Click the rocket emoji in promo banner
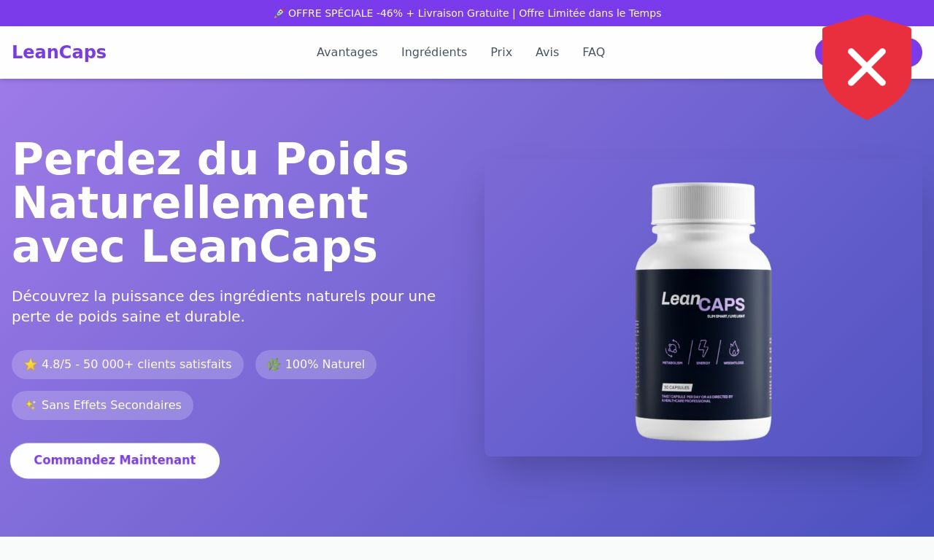The height and width of the screenshot is (560, 934). point(279,13)
